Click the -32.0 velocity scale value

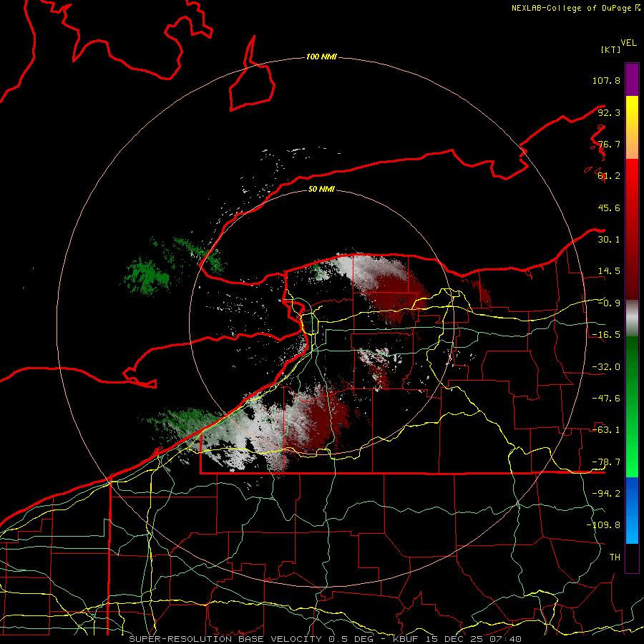coord(606,367)
